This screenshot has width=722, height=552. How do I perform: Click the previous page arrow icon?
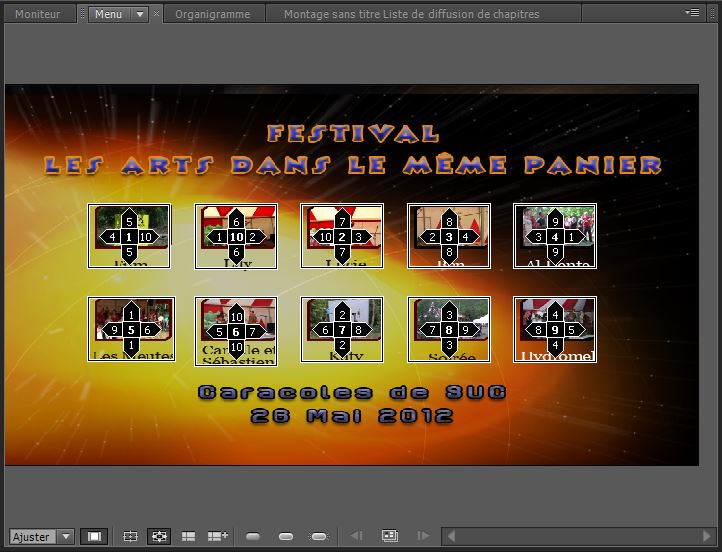click(x=357, y=537)
